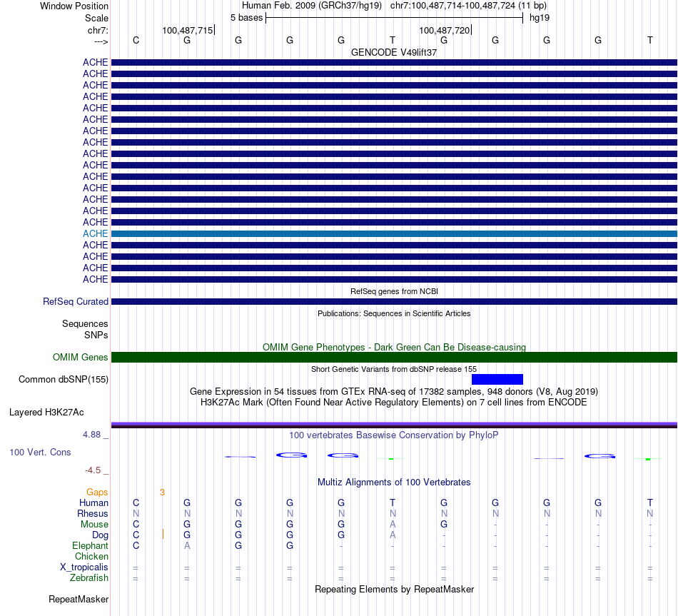Click the Human species label
Image resolution: width=678 pixels, height=616 pixels.
click(93, 503)
